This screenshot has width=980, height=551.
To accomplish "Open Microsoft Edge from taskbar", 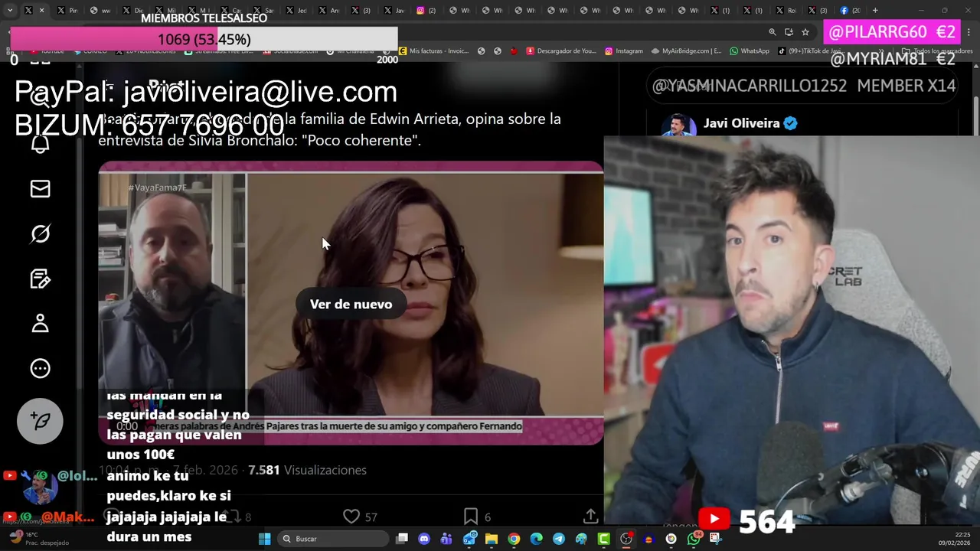I will 537,539.
